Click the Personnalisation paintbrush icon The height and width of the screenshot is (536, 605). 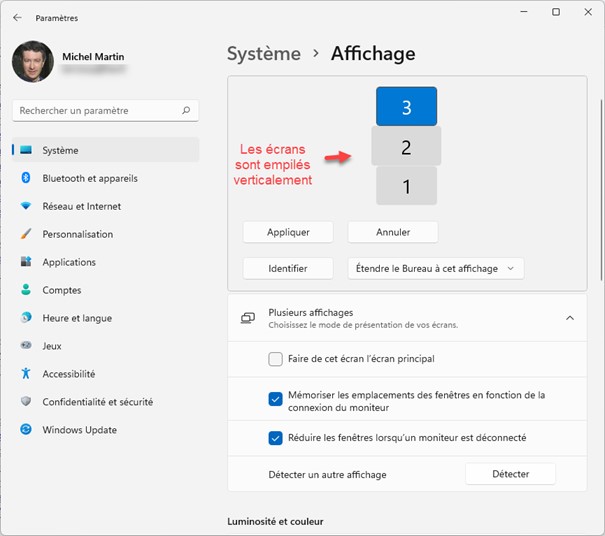(x=26, y=234)
